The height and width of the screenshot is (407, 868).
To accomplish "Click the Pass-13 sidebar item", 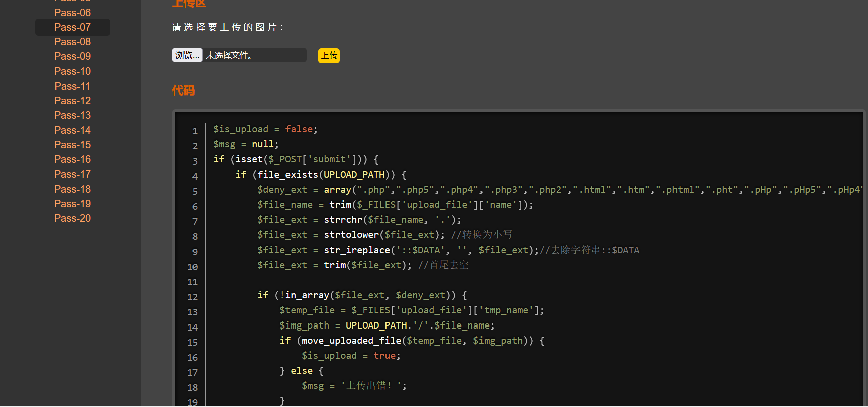I will point(72,115).
